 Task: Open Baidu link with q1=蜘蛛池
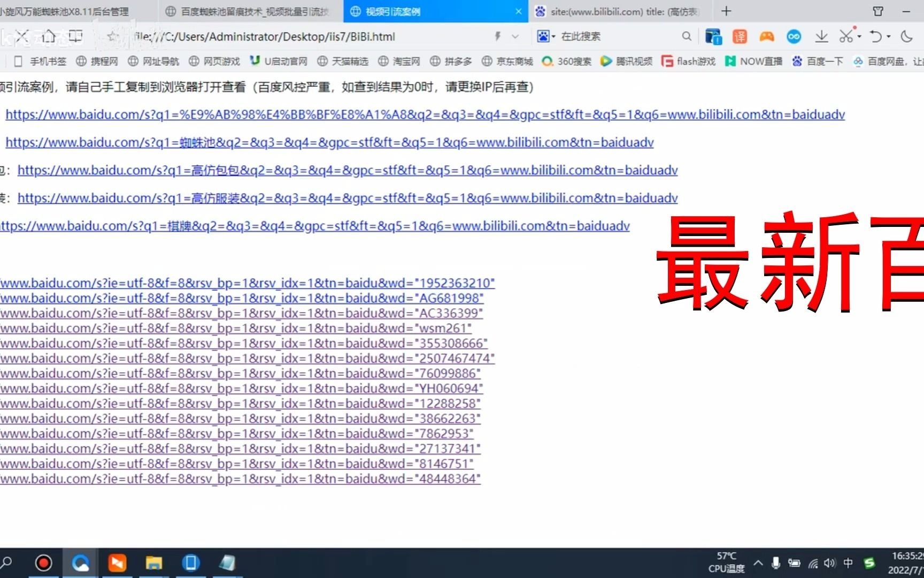tap(329, 142)
